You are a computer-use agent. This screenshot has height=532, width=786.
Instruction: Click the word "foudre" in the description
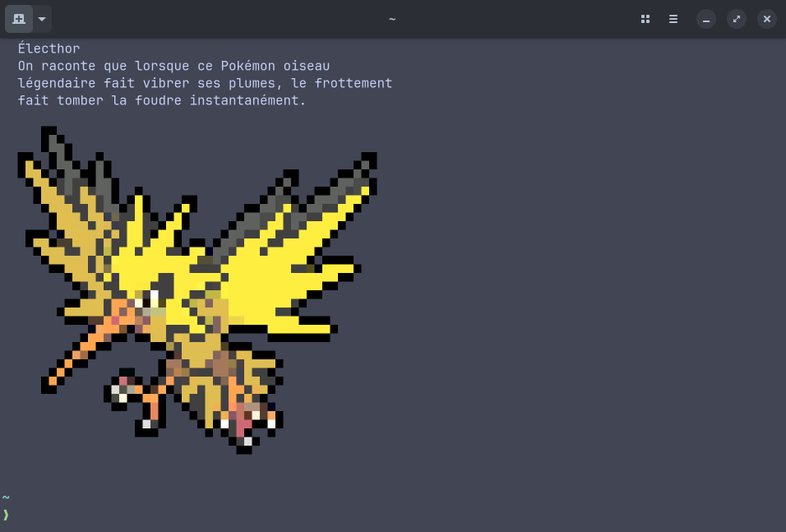point(158,100)
